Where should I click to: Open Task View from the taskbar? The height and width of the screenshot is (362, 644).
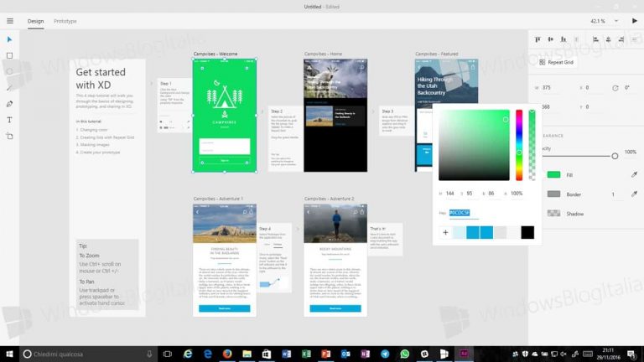pos(167,354)
